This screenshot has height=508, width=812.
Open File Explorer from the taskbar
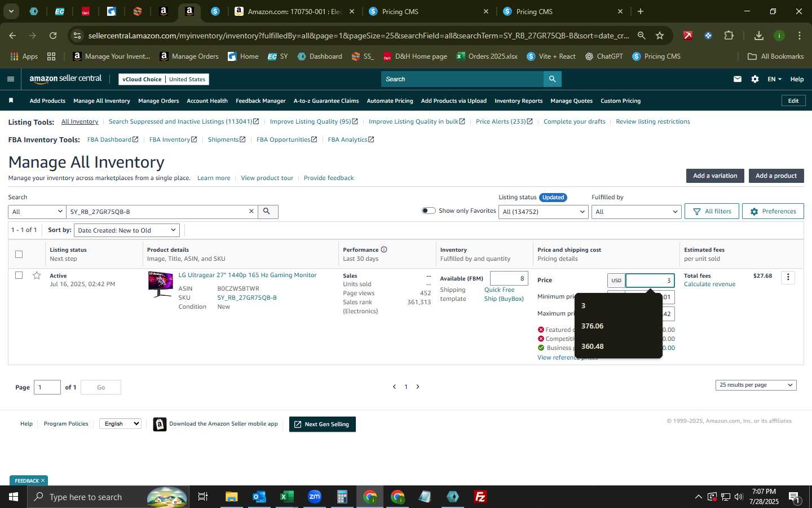coord(232,497)
